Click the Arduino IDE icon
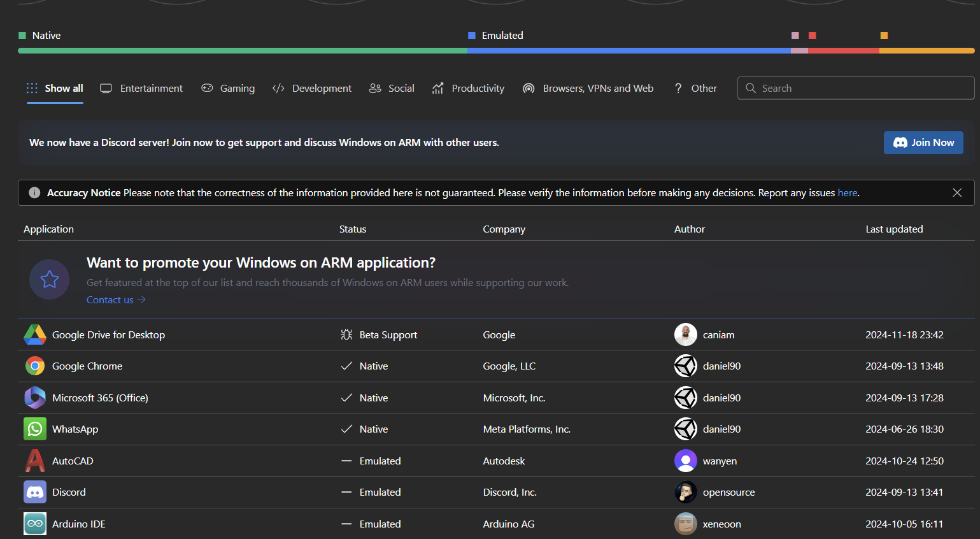Image resolution: width=980 pixels, height=539 pixels. click(35, 524)
